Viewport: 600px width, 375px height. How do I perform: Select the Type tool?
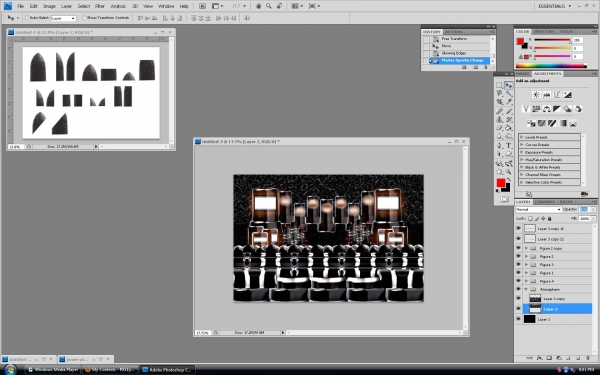pos(509,145)
